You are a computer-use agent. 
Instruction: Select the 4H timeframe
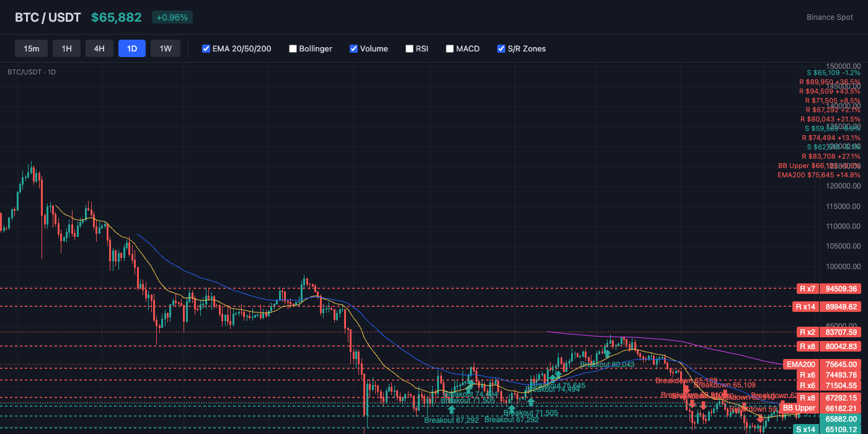pyautogui.click(x=99, y=48)
